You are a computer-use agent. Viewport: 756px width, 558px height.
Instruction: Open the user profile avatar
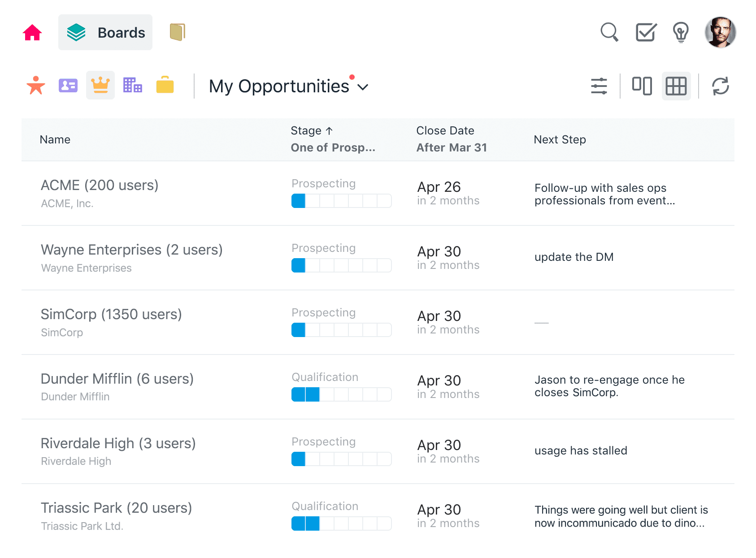click(720, 32)
